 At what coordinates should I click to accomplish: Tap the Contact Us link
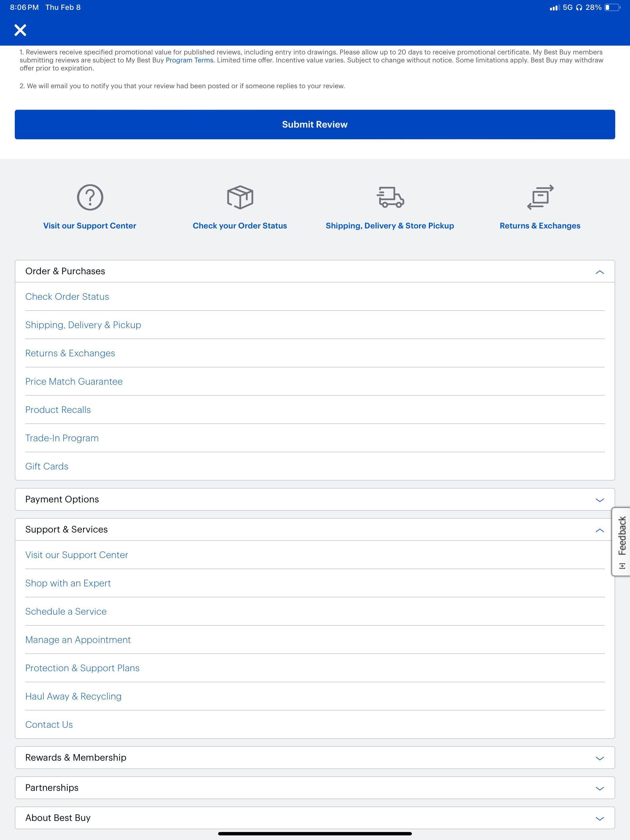tap(49, 725)
